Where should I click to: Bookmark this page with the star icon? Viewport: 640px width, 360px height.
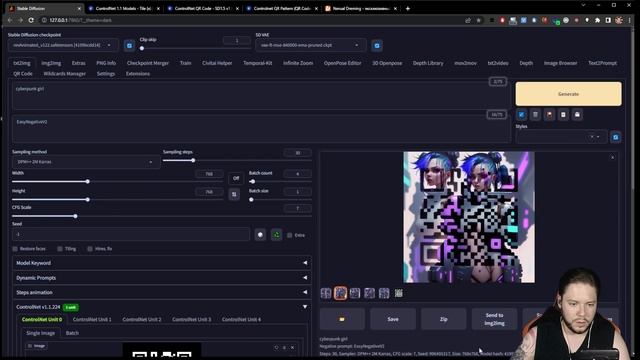(479, 20)
